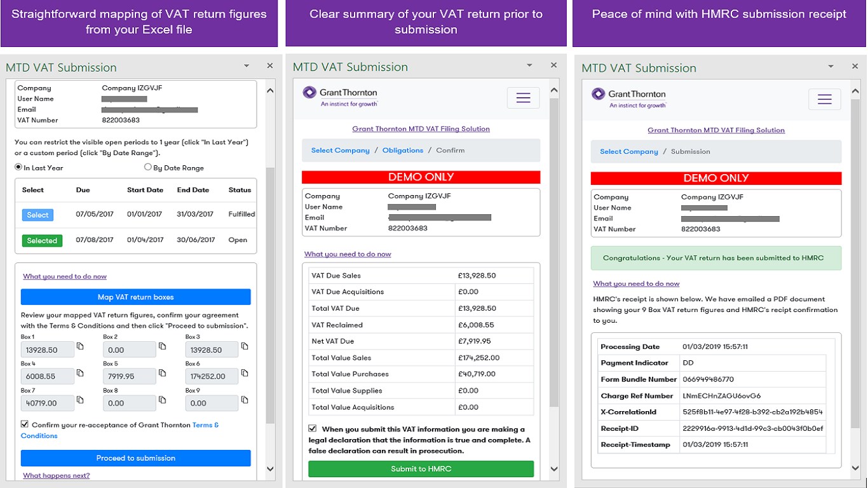Copy the Box 9 value

(245, 400)
